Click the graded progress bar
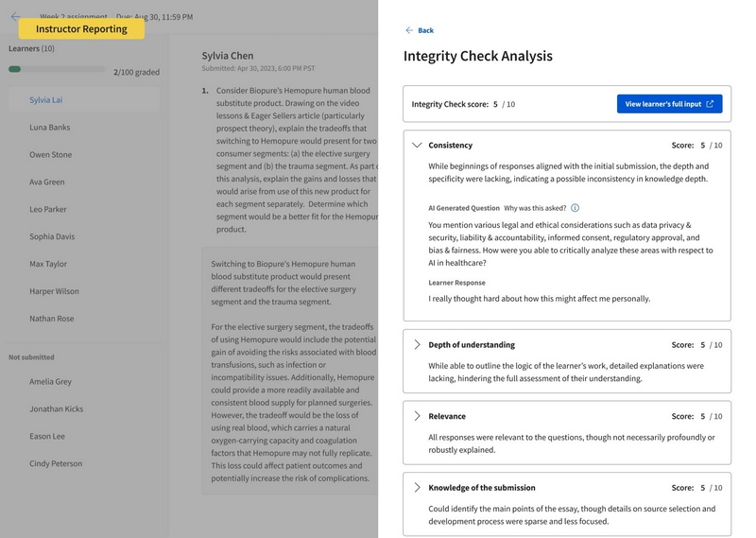 pos(56,69)
